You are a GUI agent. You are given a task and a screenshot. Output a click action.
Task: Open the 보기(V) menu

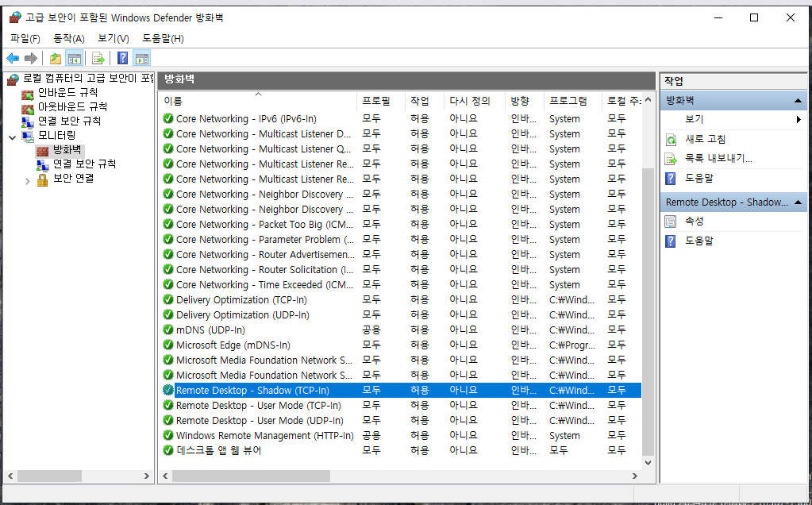[114, 38]
